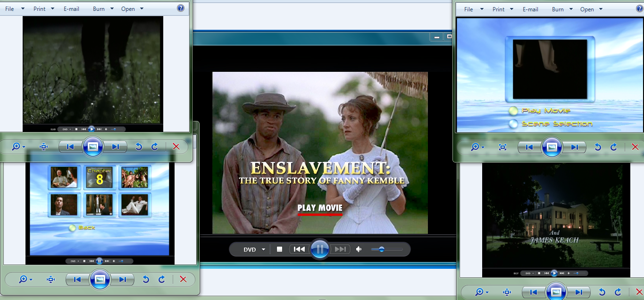Start slide show in dark grass image window
Image resolution: width=644 pixels, height=300 pixels.
tap(93, 146)
